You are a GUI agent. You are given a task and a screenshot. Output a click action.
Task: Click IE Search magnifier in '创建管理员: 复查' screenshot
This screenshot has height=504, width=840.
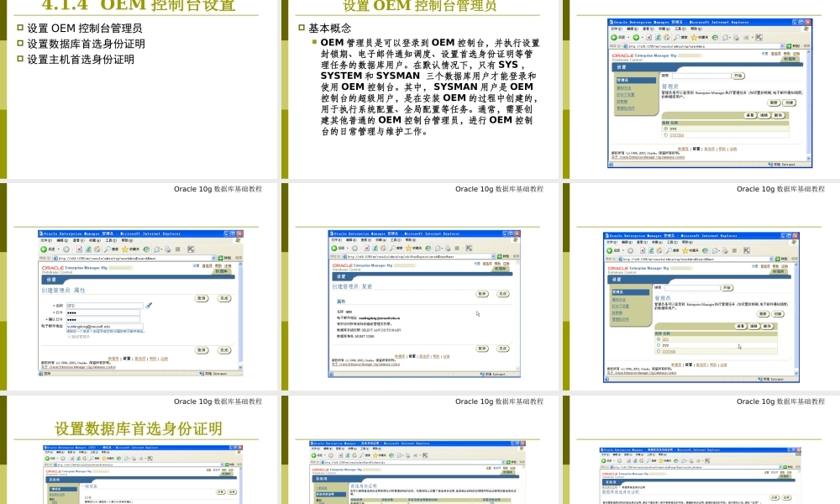(x=392, y=248)
